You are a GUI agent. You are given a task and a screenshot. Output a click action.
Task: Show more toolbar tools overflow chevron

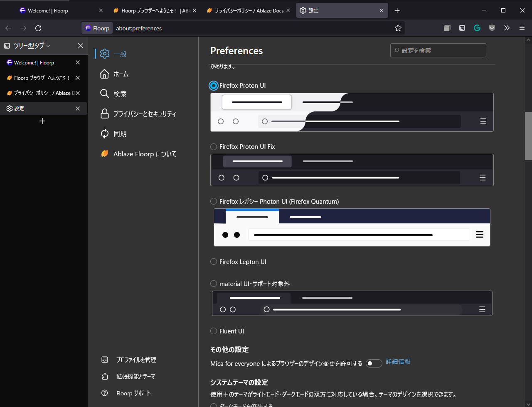coord(507,28)
